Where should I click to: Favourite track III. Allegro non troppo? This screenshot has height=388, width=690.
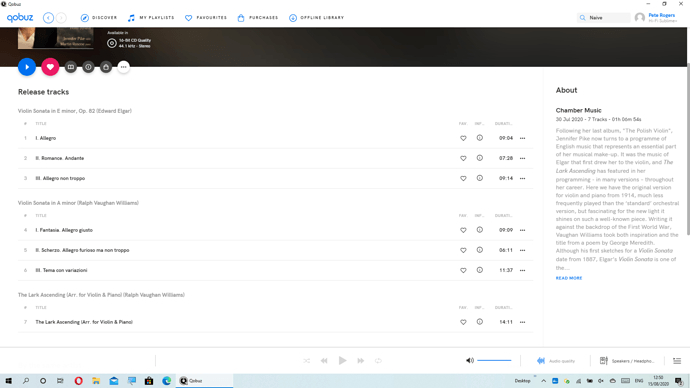tap(463, 179)
